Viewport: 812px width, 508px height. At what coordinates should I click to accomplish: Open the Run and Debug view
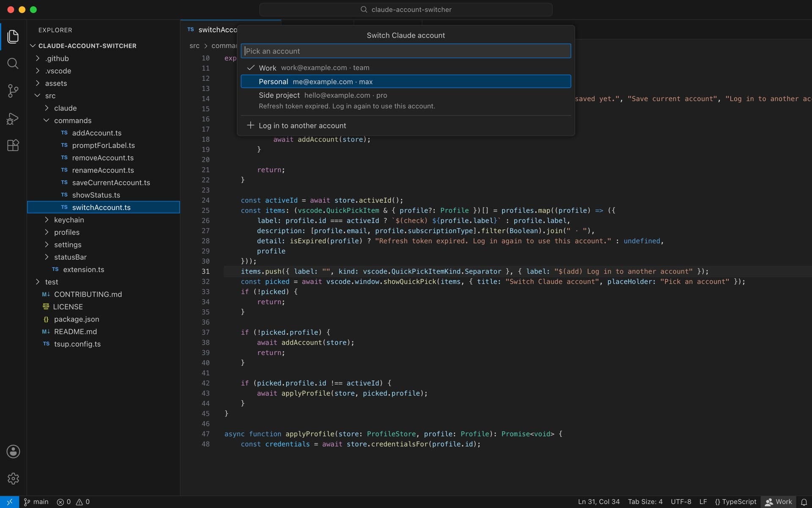pyautogui.click(x=13, y=118)
